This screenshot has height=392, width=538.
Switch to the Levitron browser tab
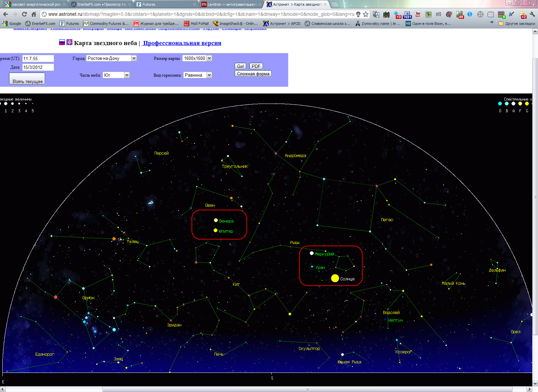click(x=230, y=4)
